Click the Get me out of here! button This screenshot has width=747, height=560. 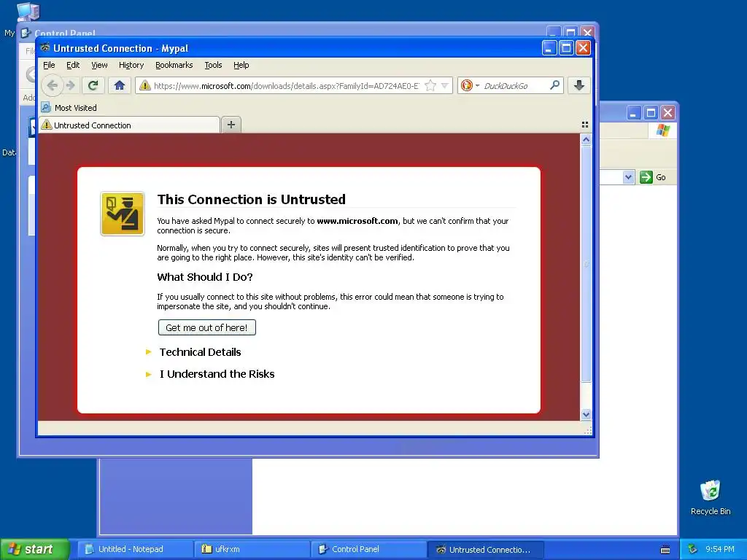pos(206,327)
